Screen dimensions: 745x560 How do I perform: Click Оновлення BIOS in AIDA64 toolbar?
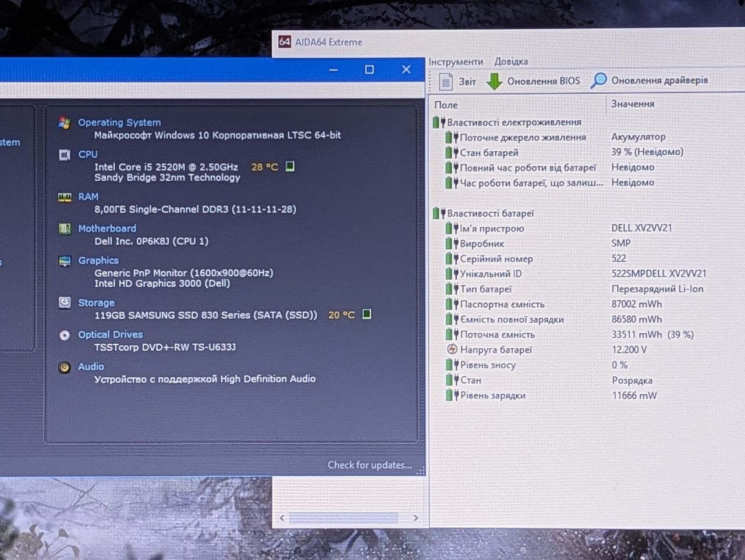point(533,81)
